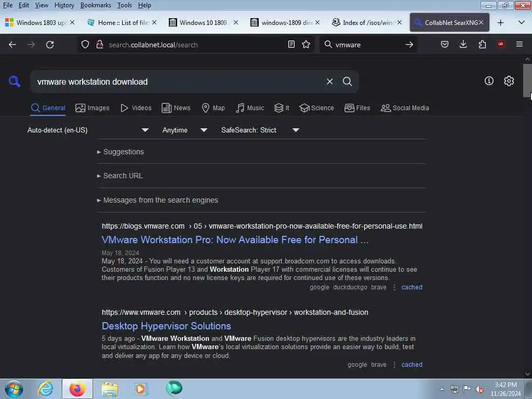This screenshot has height=399, width=532.
Task: Open the Windows Start orb
Action: pos(14,389)
